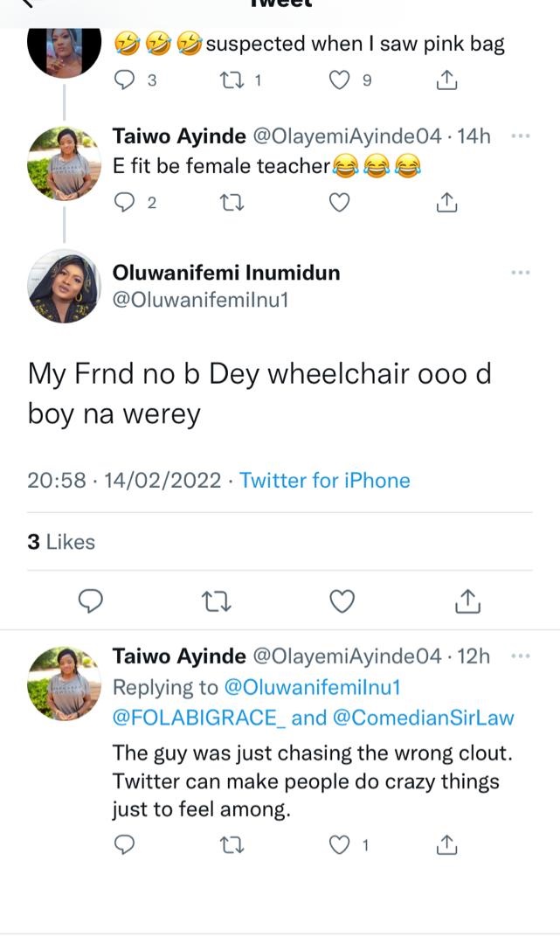The height and width of the screenshot is (944, 560).
Task: Open more options for Oluwanifemi's tweet
Action: click(x=521, y=273)
